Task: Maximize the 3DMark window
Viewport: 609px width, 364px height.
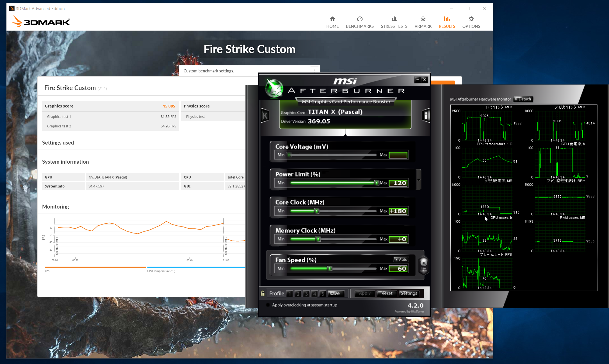Action: [468, 8]
